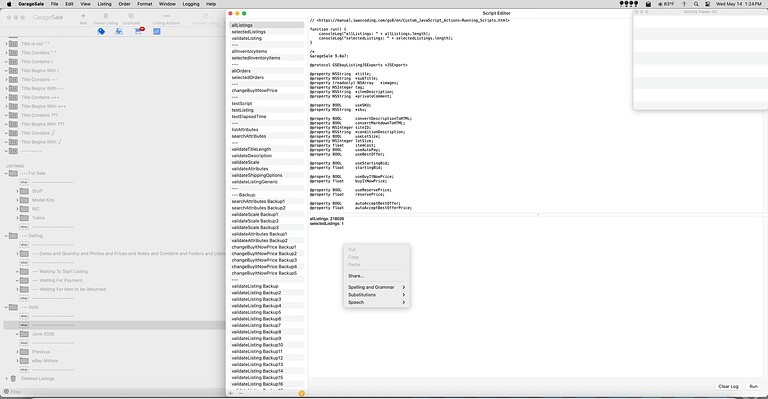Select the testElapsedTime script
Image resolution: width=768 pixels, height=399 pixels.
266,117
